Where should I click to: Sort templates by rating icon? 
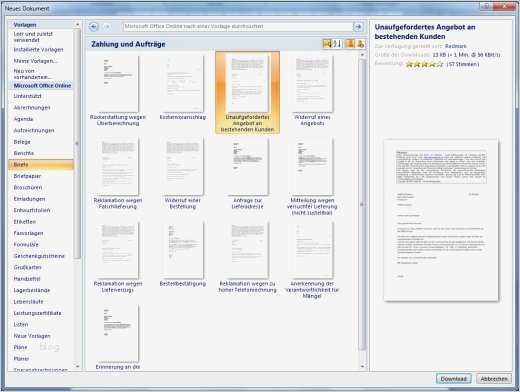(x=327, y=44)
